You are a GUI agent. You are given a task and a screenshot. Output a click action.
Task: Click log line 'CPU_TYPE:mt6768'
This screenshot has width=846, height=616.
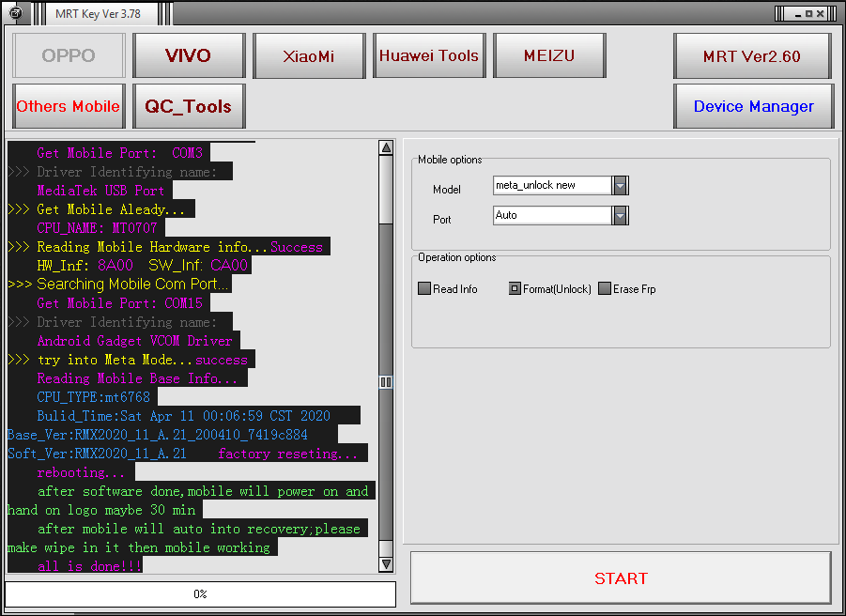(x=93, y=397)
